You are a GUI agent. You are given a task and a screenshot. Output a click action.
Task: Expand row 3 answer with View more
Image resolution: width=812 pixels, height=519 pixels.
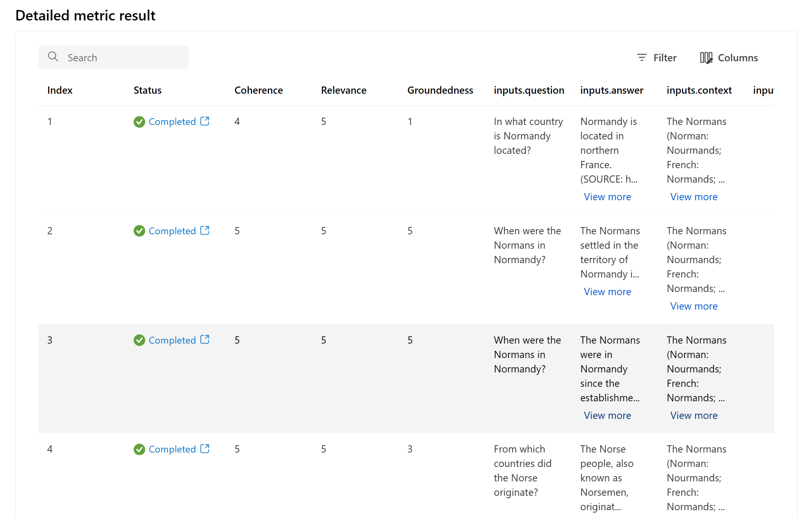[607, 415]
